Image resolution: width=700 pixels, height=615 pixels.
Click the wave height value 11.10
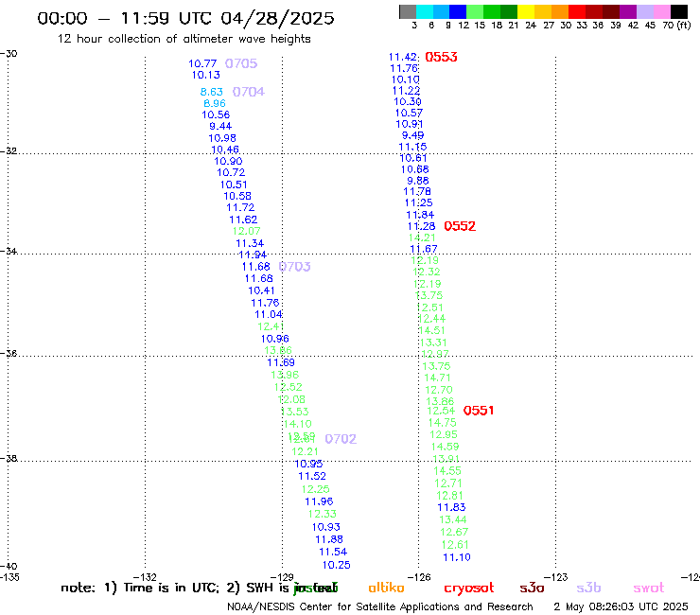click(457, 557)
